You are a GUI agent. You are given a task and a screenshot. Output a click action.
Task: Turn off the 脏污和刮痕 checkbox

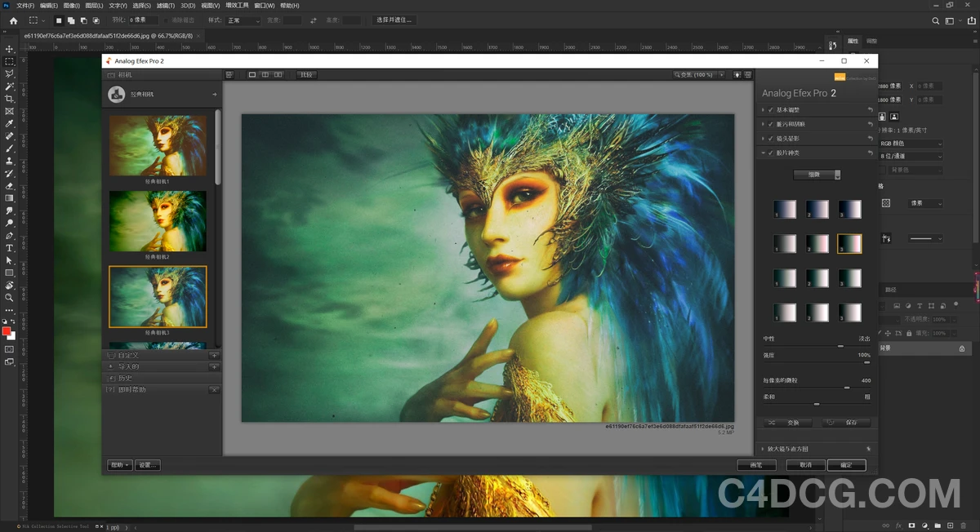pos(770,124)
